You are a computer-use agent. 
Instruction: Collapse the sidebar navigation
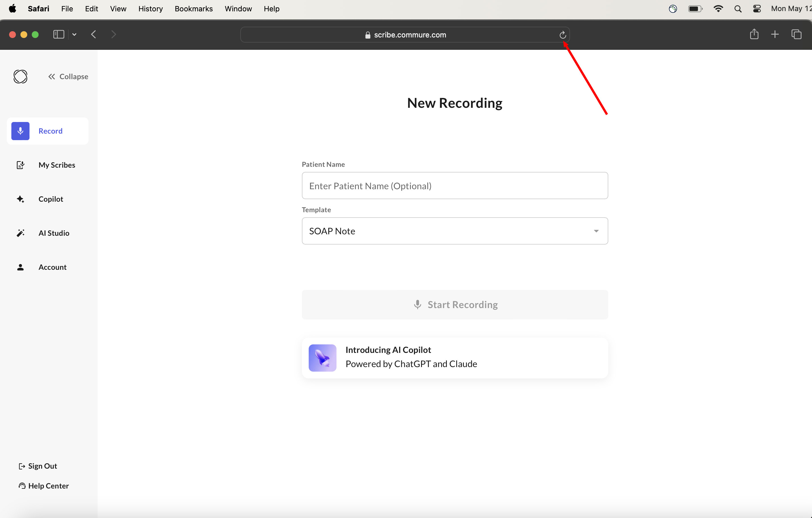pos(68,77)
